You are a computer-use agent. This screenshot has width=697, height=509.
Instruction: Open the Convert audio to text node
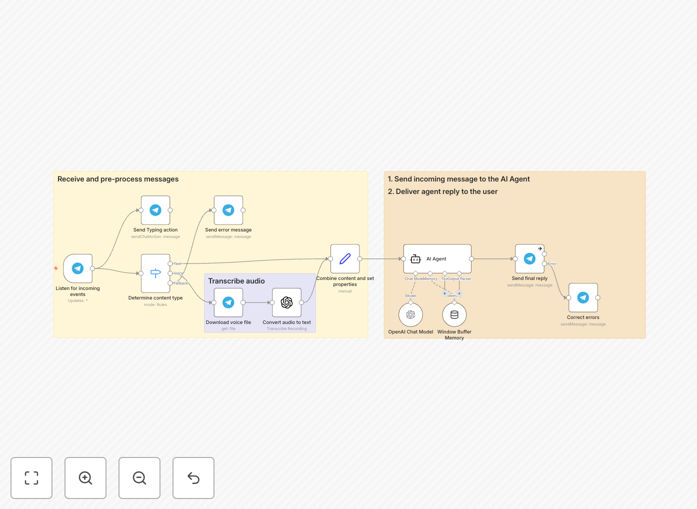[x=287, y=302]
